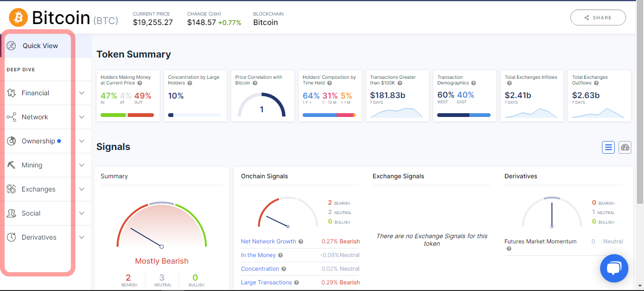Open the Concentration signal link
The height and width of the screenshot is (291, 644).
click(260, 269)
